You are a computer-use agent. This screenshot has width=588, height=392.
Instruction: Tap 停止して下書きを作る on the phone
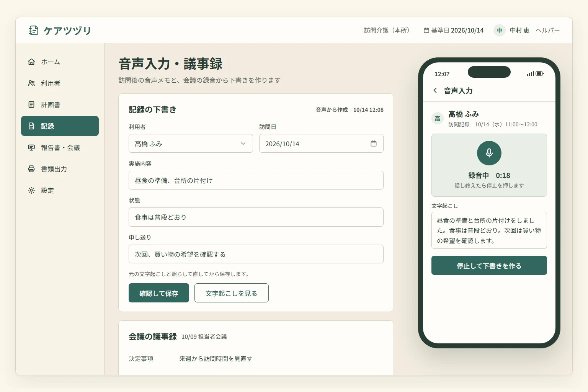click(x=489, y=265)
